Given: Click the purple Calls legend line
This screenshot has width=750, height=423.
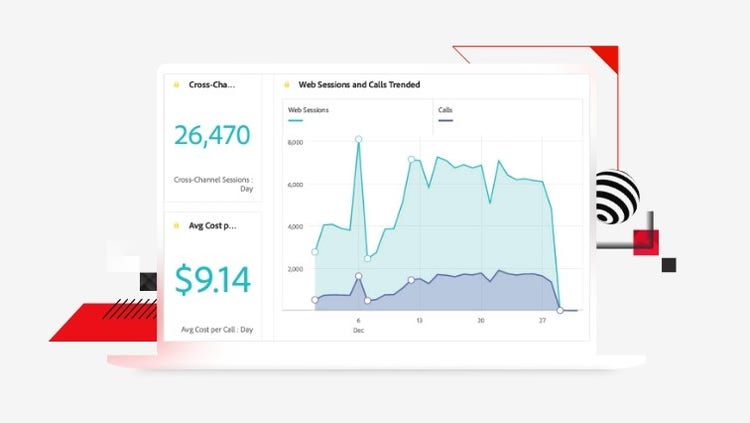Looking at the screenshot, I should click(446, 120).
